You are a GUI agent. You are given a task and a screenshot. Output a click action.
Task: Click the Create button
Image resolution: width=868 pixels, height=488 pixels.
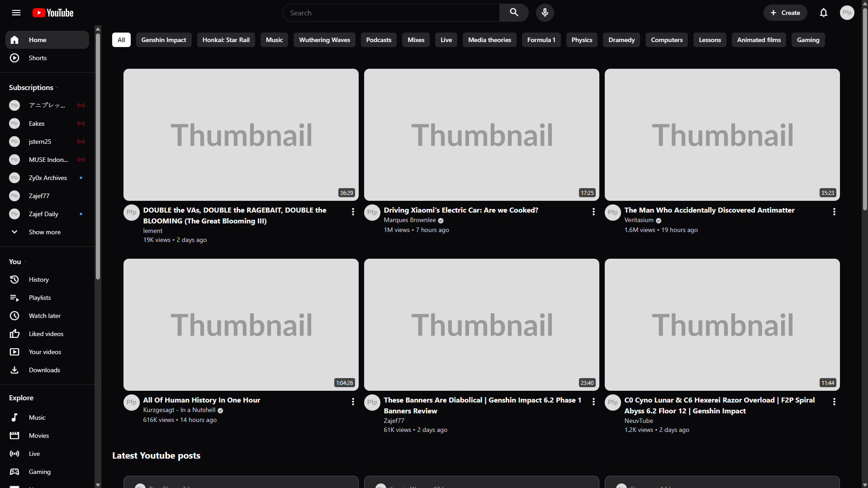(x=785, y=13)
